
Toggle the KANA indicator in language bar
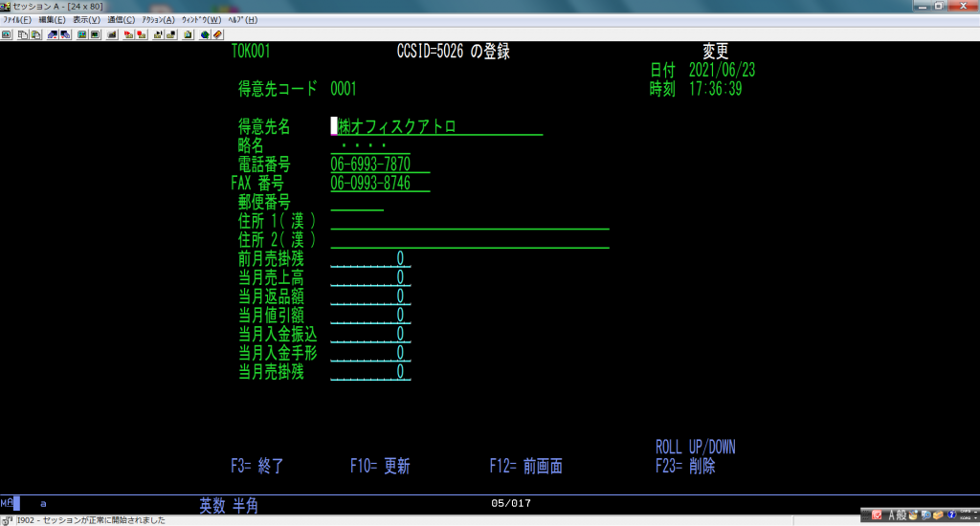(x=965, y=520)
